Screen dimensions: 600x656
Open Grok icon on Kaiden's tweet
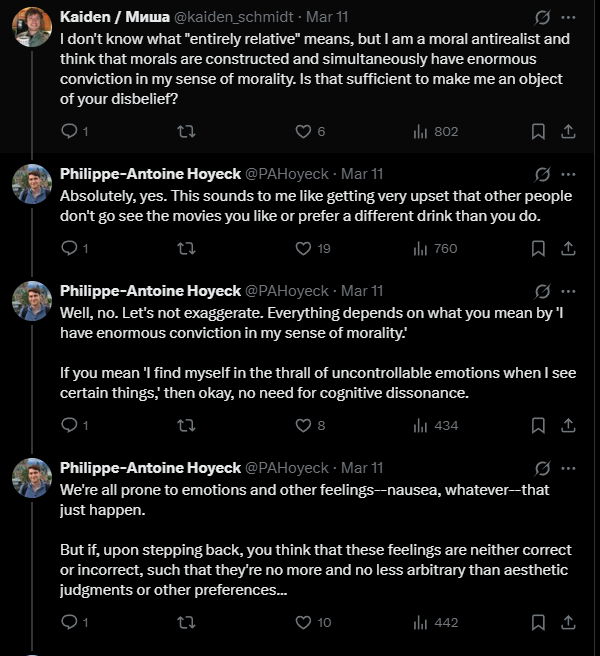point(542,17)
